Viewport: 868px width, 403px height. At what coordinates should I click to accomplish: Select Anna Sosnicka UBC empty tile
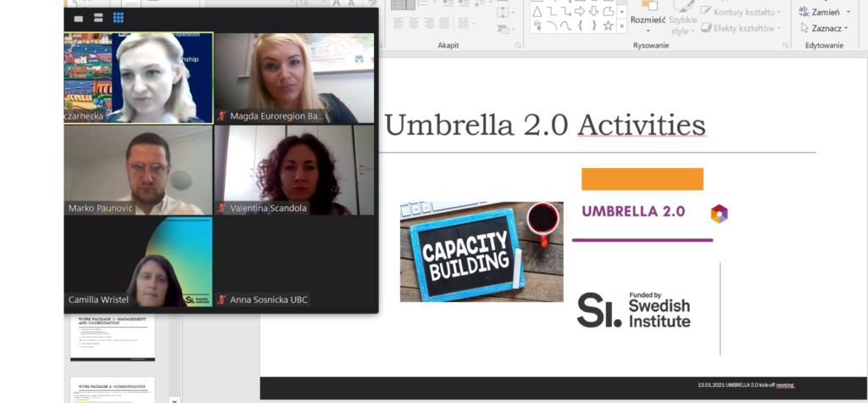[294, 261]
